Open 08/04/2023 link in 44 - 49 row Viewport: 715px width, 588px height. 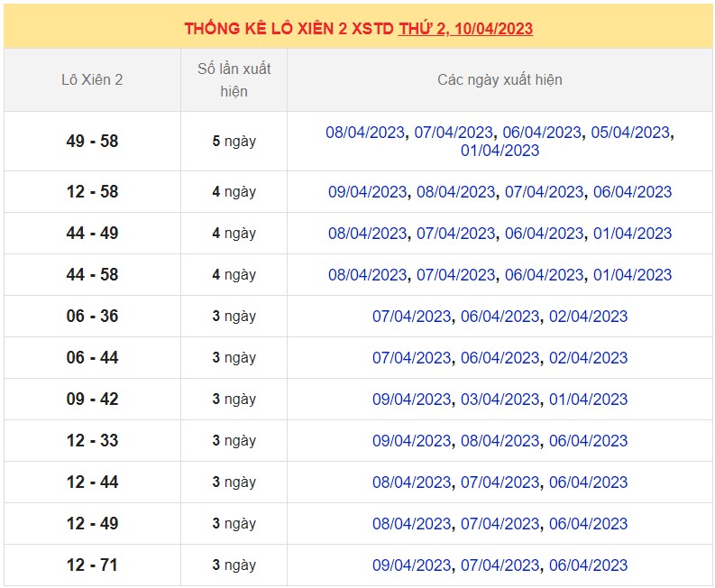tap(367, 234)
